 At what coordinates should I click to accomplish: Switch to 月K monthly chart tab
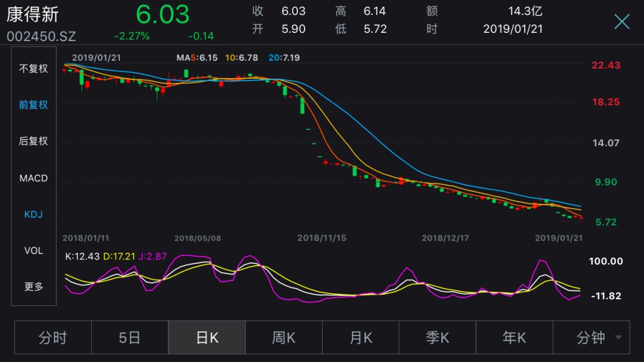pos(361,338)
